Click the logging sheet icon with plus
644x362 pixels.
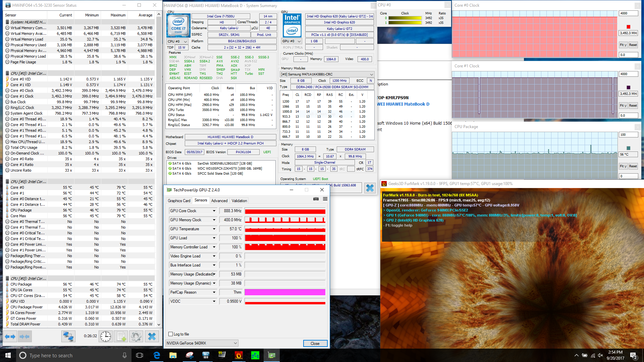click(x=121, y=337)
